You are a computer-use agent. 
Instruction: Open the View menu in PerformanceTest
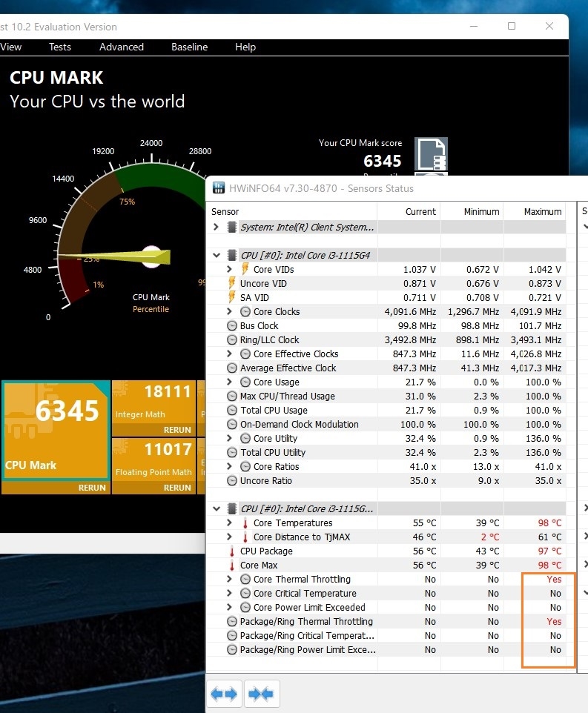(x=10, y=47)
